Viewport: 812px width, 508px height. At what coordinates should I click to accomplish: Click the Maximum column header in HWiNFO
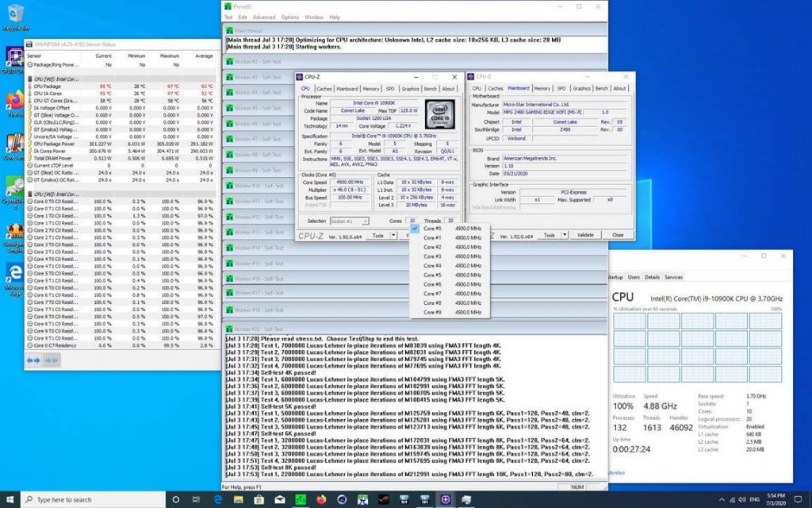(x=170, y=56)
